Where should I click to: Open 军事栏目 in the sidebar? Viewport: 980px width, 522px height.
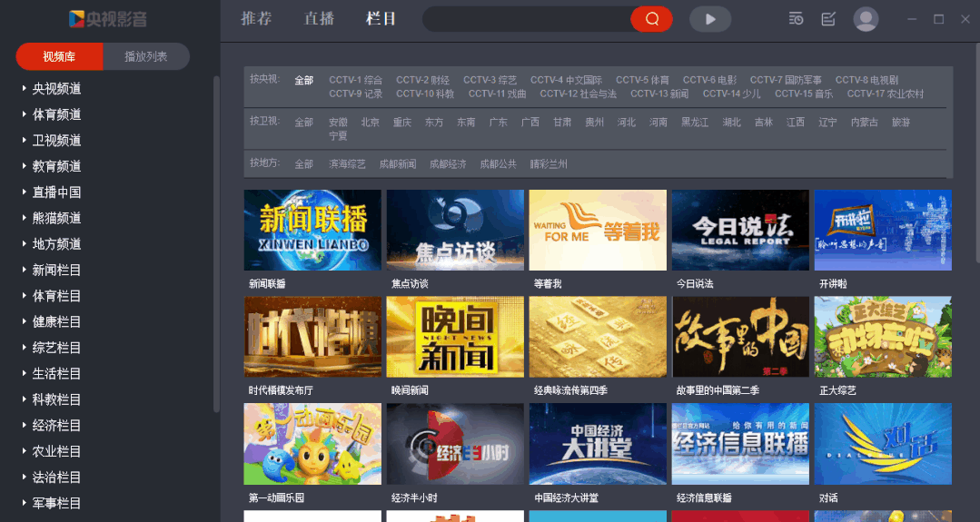(x=57, y=503)
